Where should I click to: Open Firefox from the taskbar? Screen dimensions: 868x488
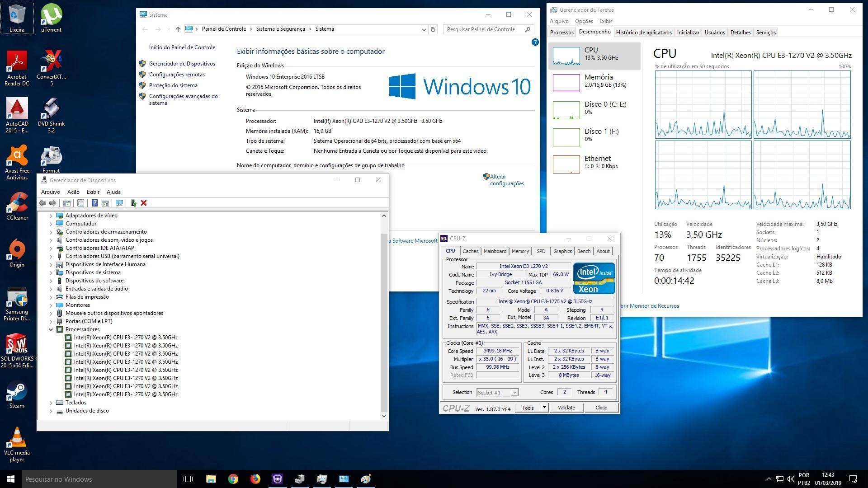(x=255, y=479)
